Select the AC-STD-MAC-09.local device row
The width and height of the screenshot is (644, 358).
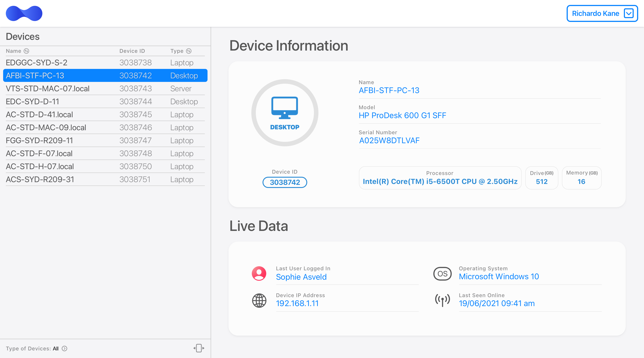click(x=105, y=128)
